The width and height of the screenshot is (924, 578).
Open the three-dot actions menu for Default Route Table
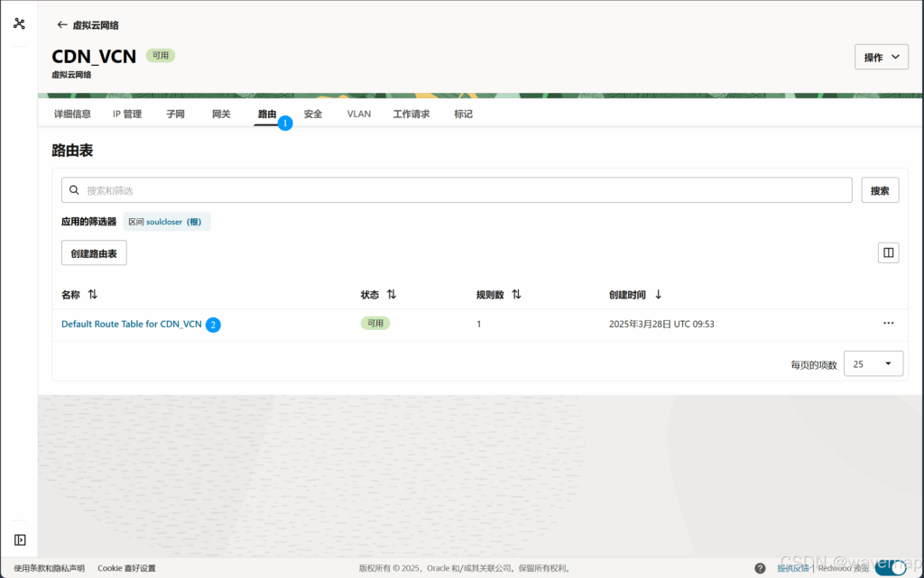tap(888, 323)
